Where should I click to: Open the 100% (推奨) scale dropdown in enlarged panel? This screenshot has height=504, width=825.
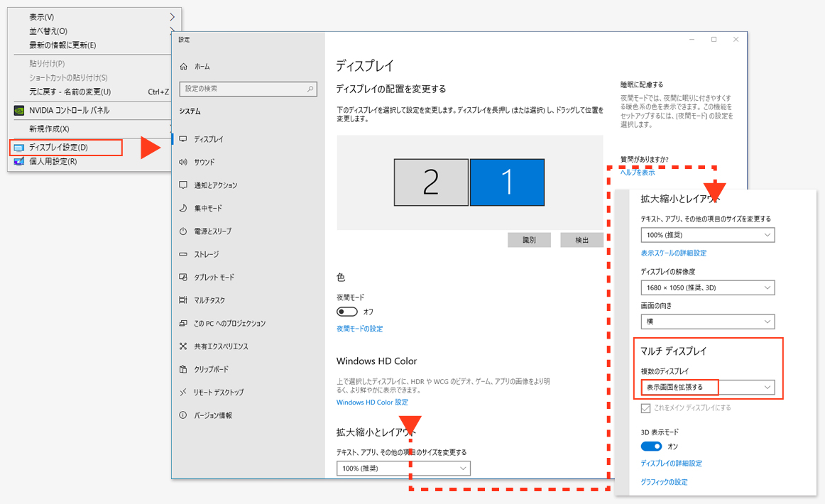click(708, 235)
